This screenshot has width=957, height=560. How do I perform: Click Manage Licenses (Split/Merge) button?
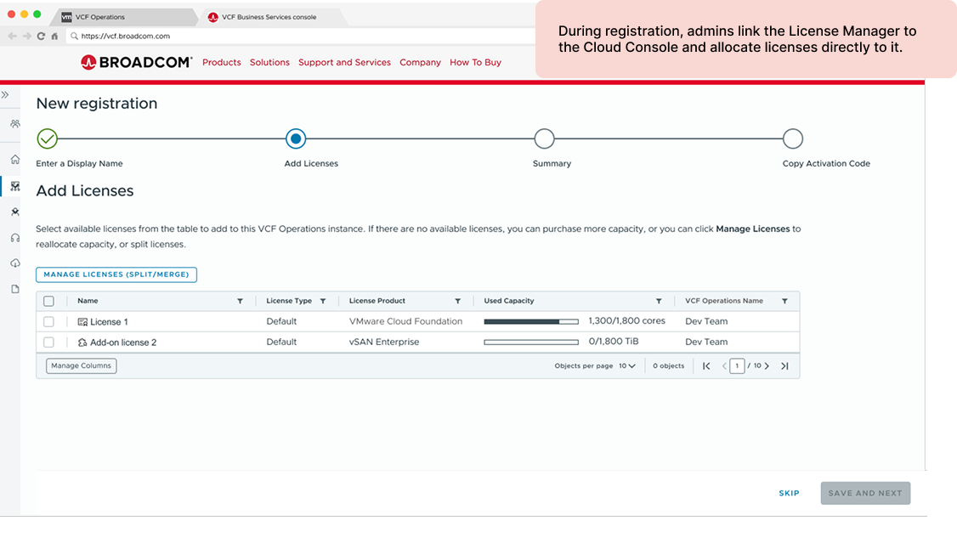coord(116,274)
